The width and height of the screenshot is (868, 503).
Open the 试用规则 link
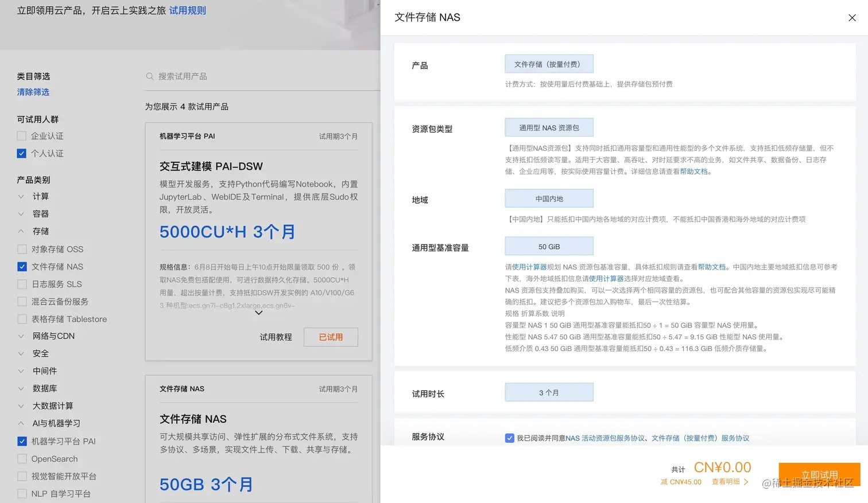pos(187,10)
